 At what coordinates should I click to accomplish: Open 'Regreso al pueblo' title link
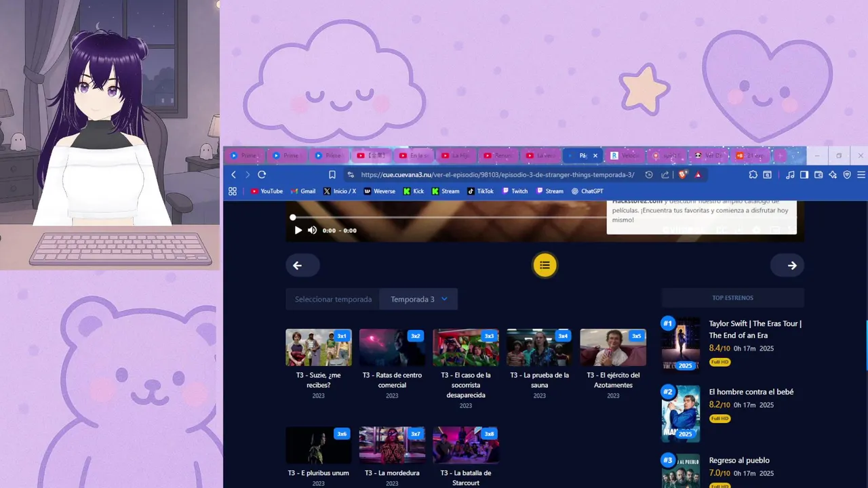point(739,460)
